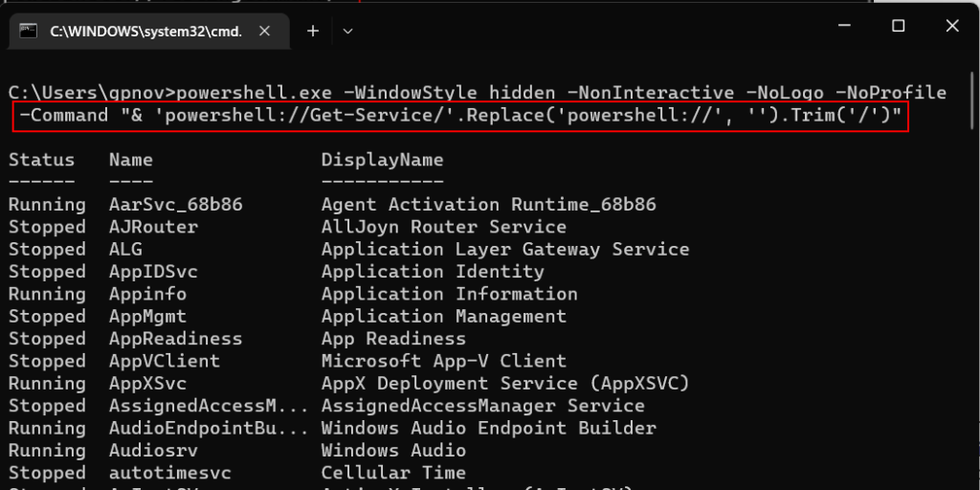The image size is (980, 490).
Task: Click the Name column header
Action: point(131,159)
